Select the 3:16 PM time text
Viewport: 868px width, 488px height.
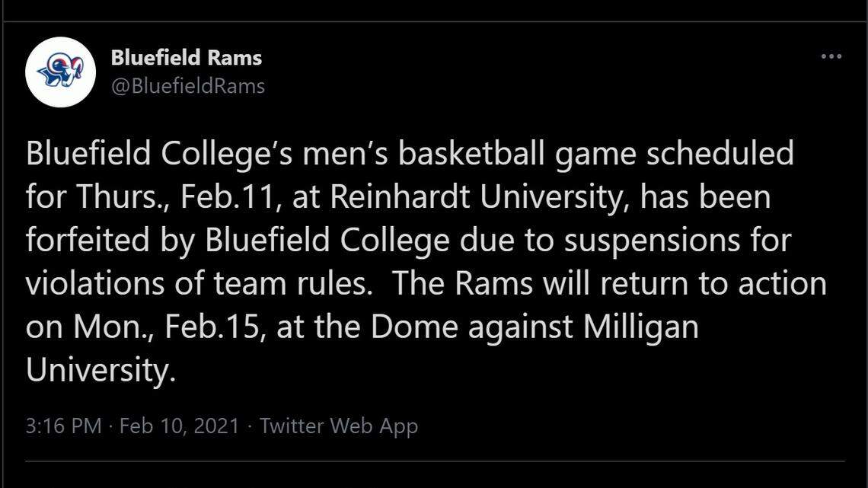pyautogui.click(x=64, y=426)
